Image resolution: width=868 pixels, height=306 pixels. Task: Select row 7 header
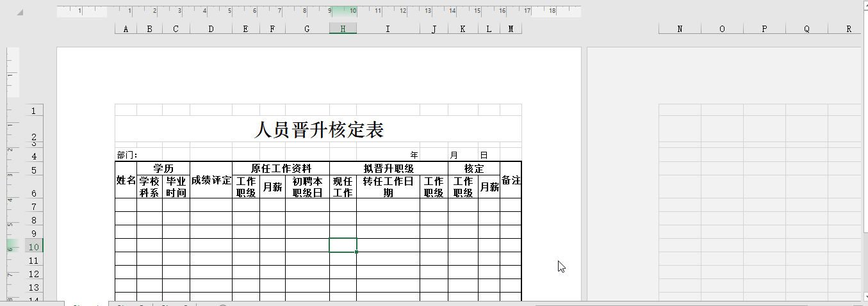click(34, 206)
